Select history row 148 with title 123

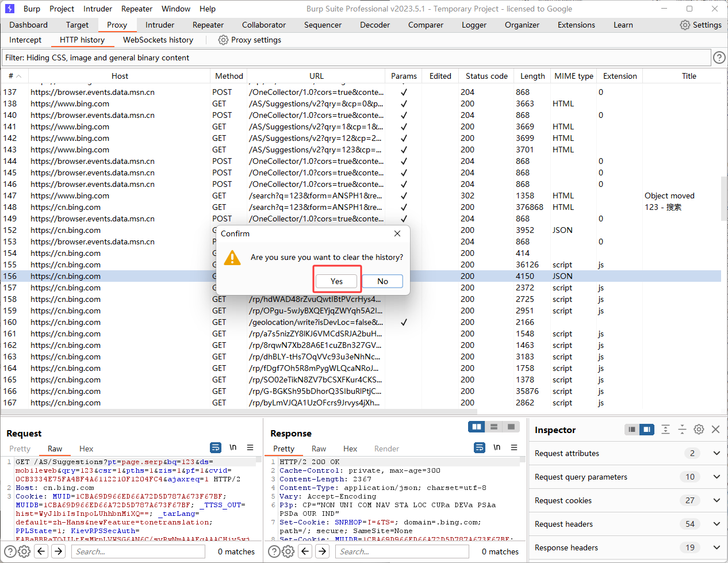coord(361,207)
